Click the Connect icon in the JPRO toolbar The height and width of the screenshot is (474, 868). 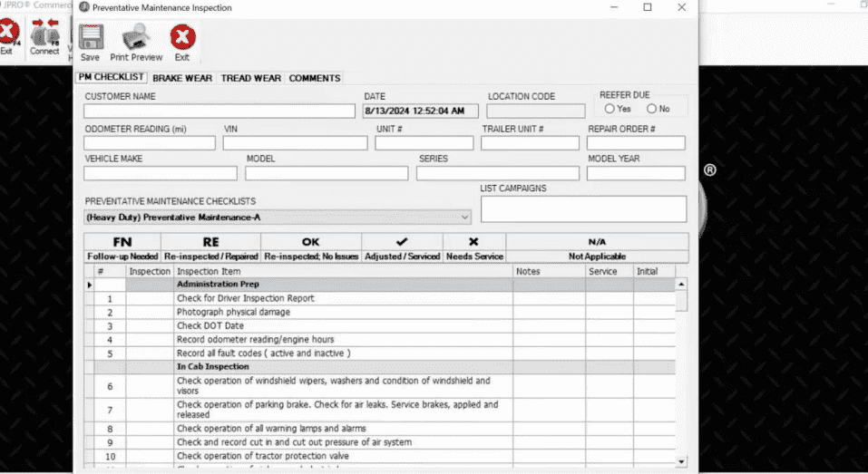pos(44,38)
